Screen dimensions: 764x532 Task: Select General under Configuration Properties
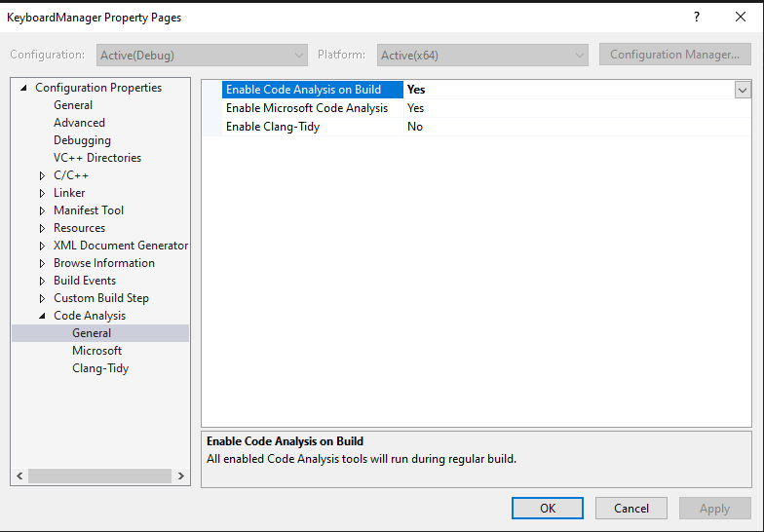73,105
